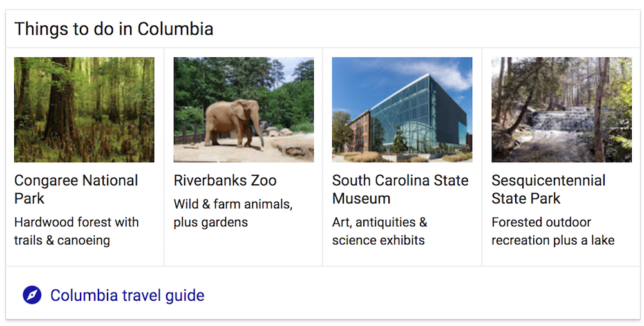Select the South Carolina State Museum title
The image size is (644, 326).
click(400, 189)
